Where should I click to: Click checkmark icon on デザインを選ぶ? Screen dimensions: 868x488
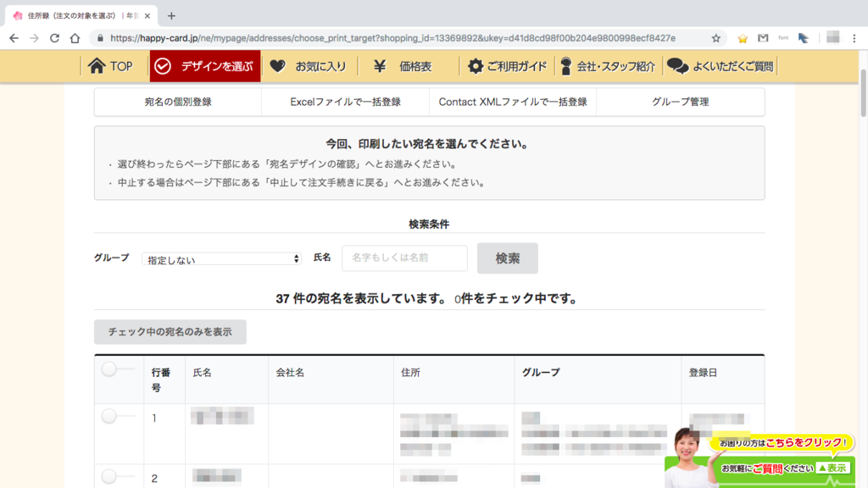click(163, 66)
